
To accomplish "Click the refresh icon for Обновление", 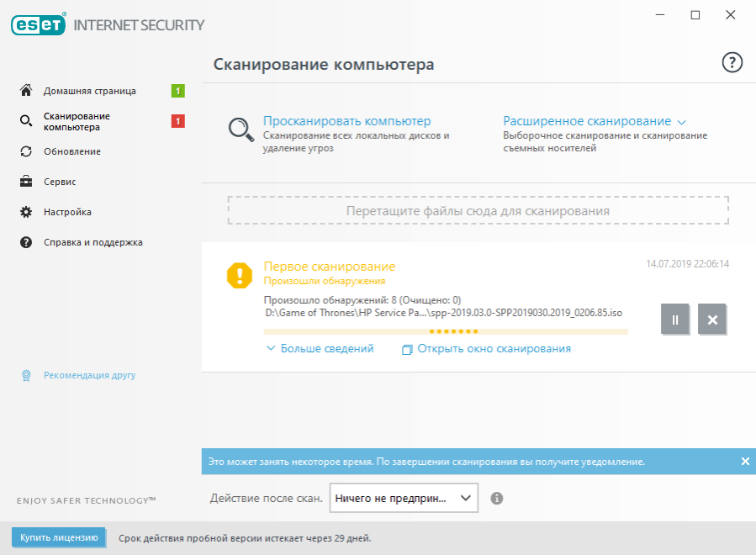I will (26, 151).
